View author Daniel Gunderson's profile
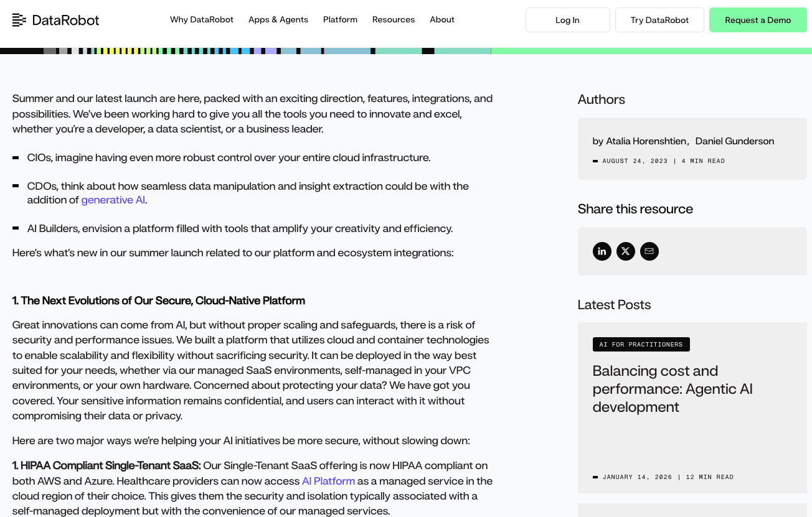Viewport: 812px width, 517px height. (734, 141)
